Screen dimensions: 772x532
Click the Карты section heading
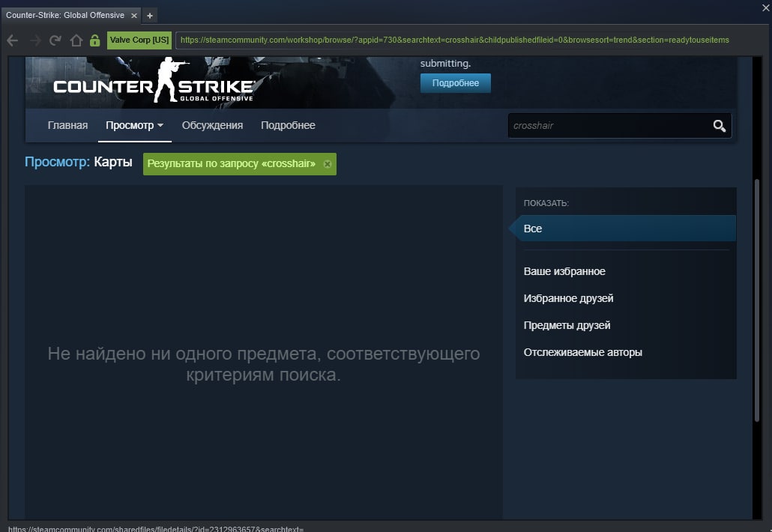coord(112,162)
